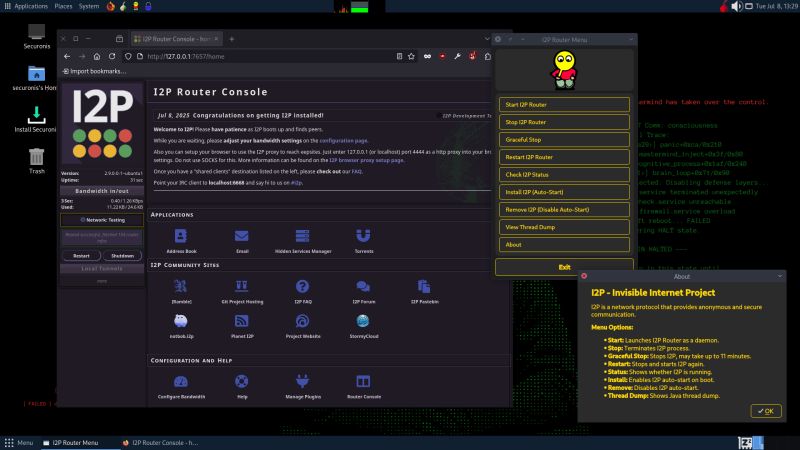The image size is (800, 450).
Task: Open System menu in top panel
Action: click(x=89, y=6)
